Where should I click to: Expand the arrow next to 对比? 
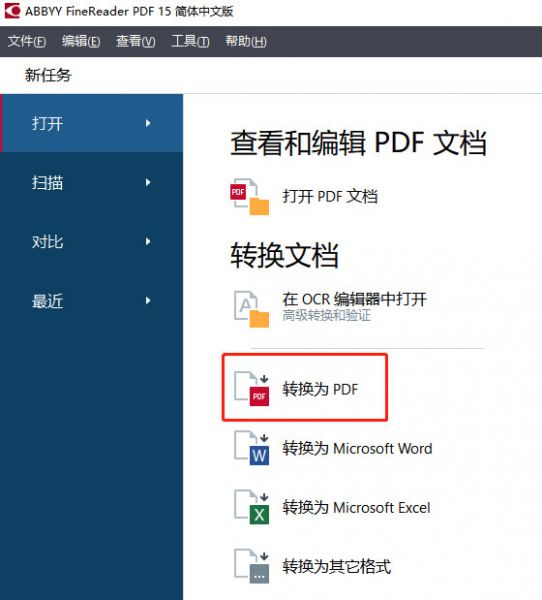coord(148,241)
